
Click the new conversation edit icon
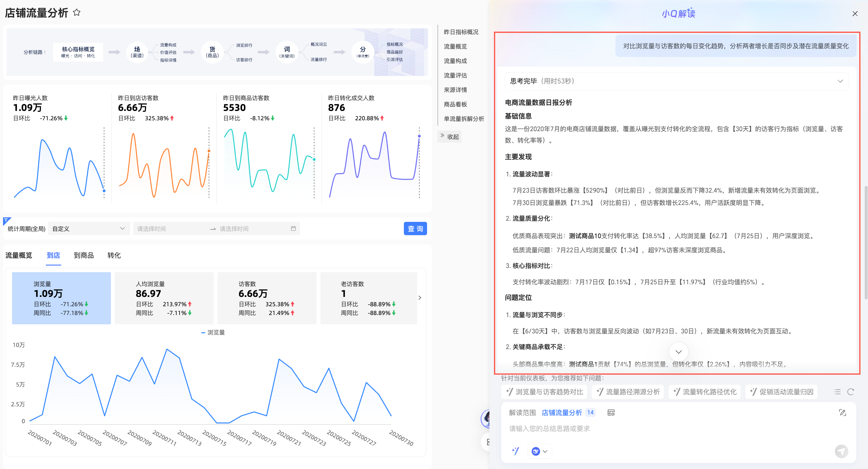[842, 412]
